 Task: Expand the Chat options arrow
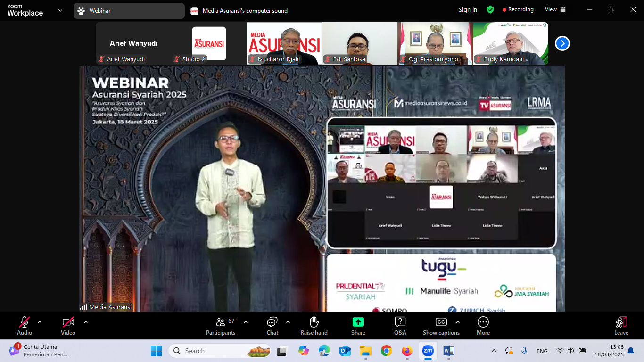[288, 322]
